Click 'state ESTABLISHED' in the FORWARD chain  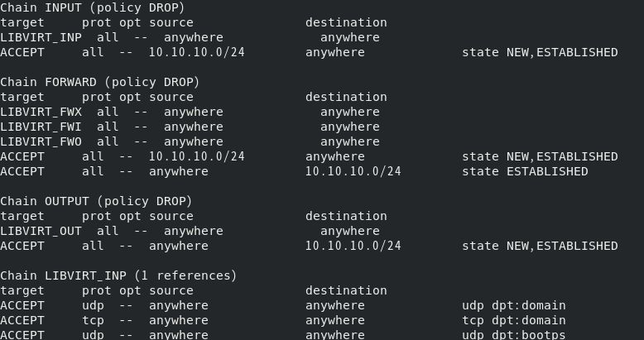point(526,171)
